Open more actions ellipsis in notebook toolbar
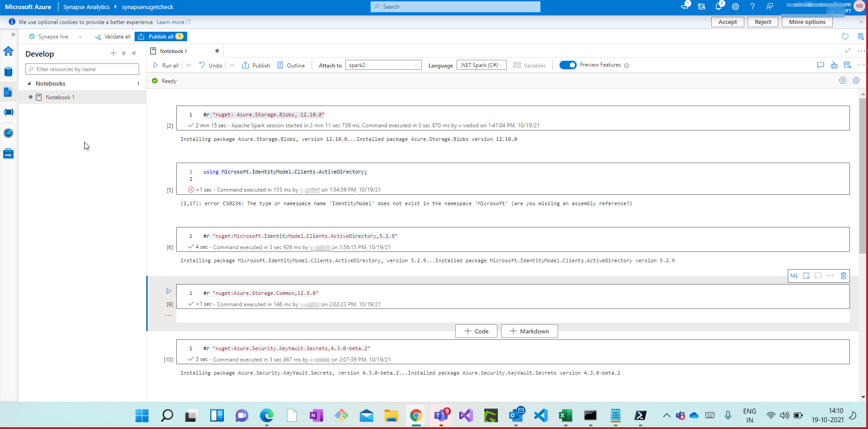 tap(861, 65)
